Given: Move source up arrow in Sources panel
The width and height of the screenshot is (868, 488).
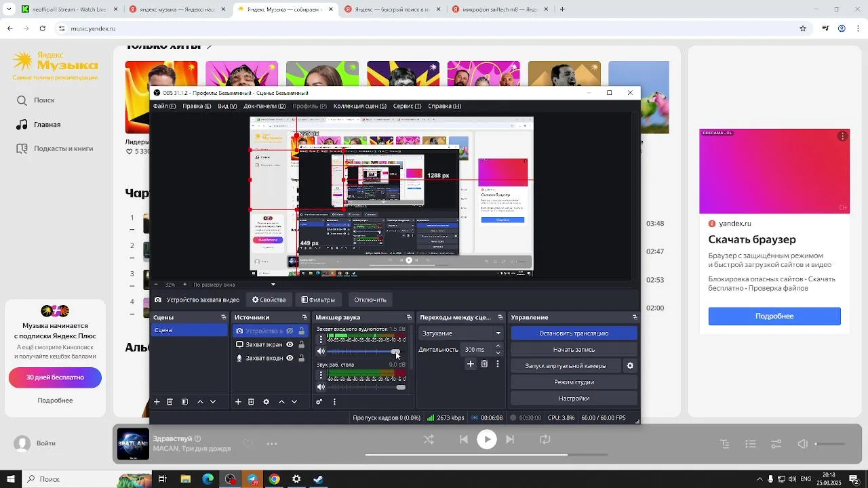Looking at the screenshot, I should [281, 402].
